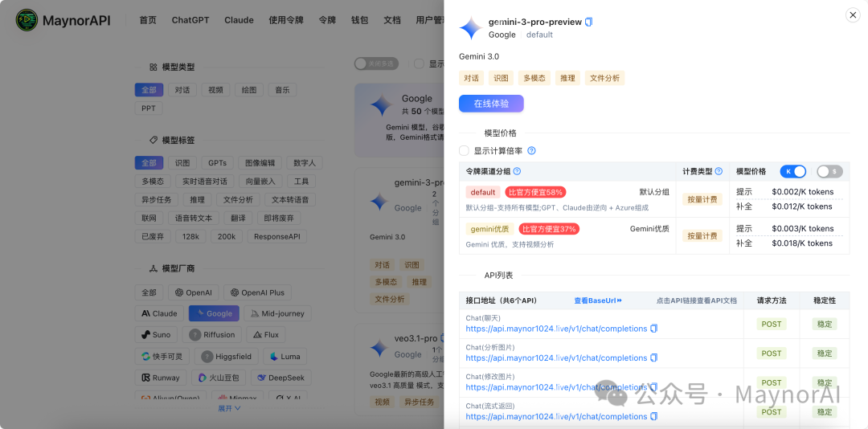This screenshot has width=868, height=429.
Task: Select DeepSeek vendor chip
Action: pos(280,378)
